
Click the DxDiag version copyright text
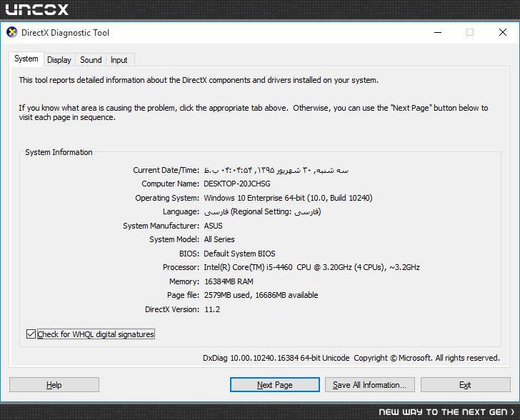(x=351, y=358)
